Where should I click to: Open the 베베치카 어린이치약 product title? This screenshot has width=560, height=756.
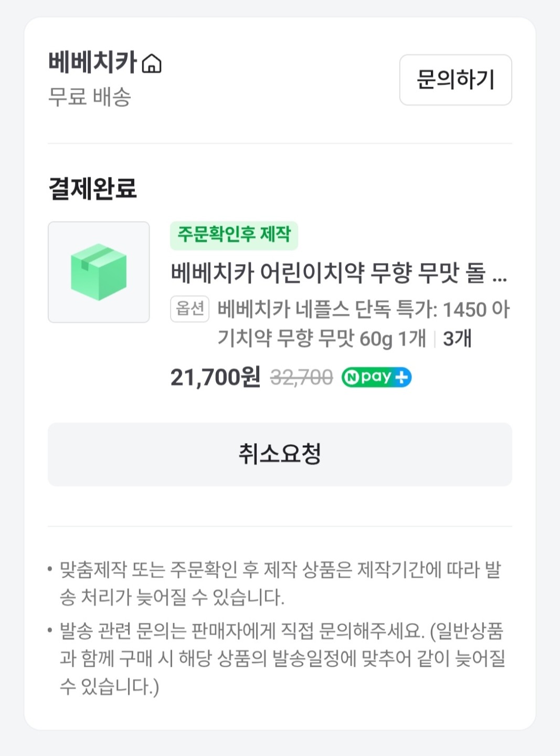click(328, 273)
